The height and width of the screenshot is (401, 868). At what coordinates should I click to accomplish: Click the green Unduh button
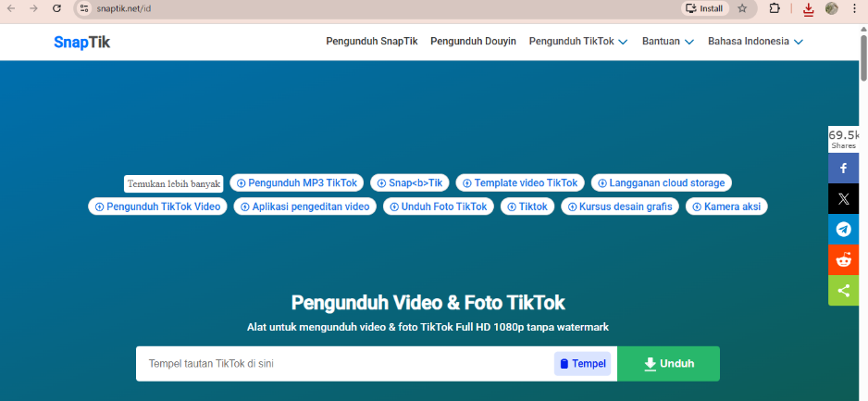(x=668, y=364)
